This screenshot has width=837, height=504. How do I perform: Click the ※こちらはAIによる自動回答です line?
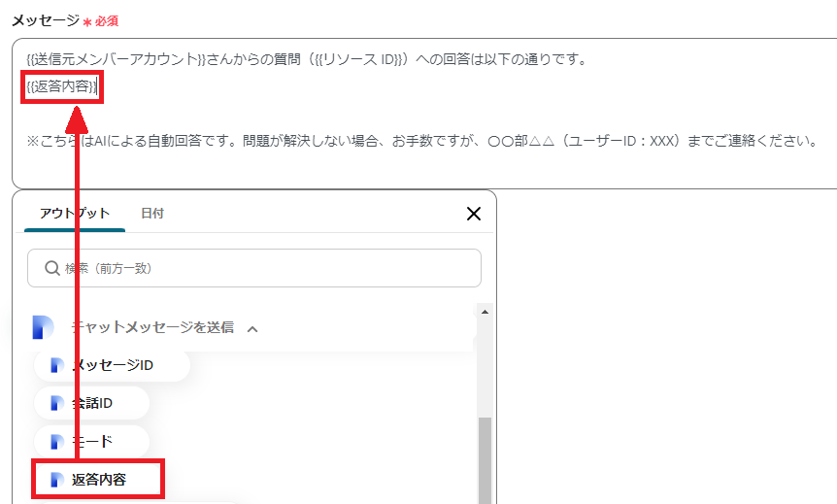(x=421, y=141)
